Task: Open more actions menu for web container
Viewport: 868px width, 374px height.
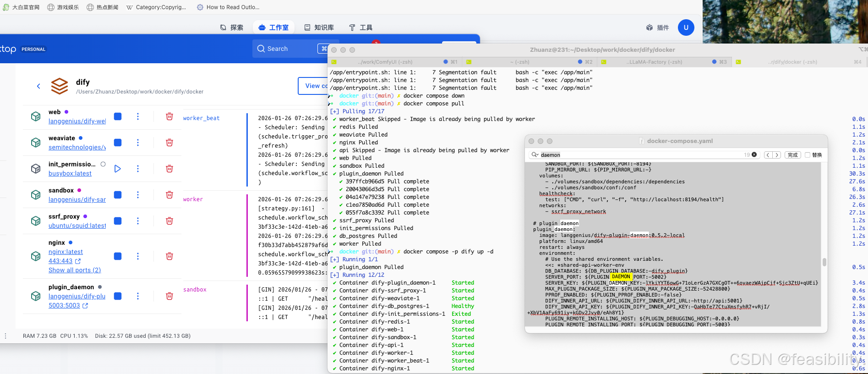Action: click(138, 116)
